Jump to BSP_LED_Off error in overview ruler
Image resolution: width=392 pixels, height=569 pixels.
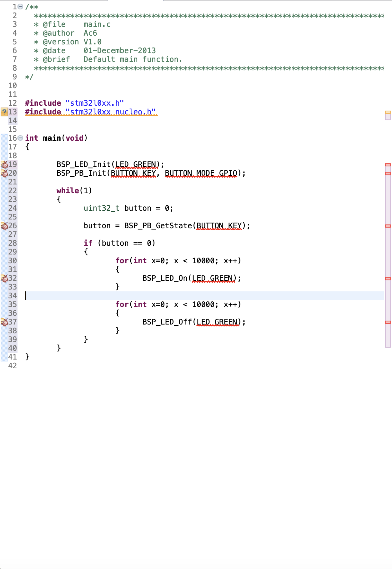[388, 322]
